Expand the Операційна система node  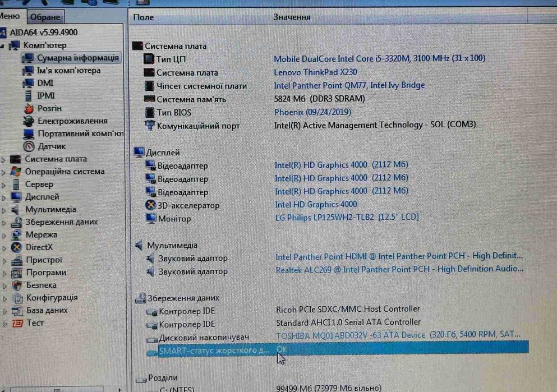(3, 173)
